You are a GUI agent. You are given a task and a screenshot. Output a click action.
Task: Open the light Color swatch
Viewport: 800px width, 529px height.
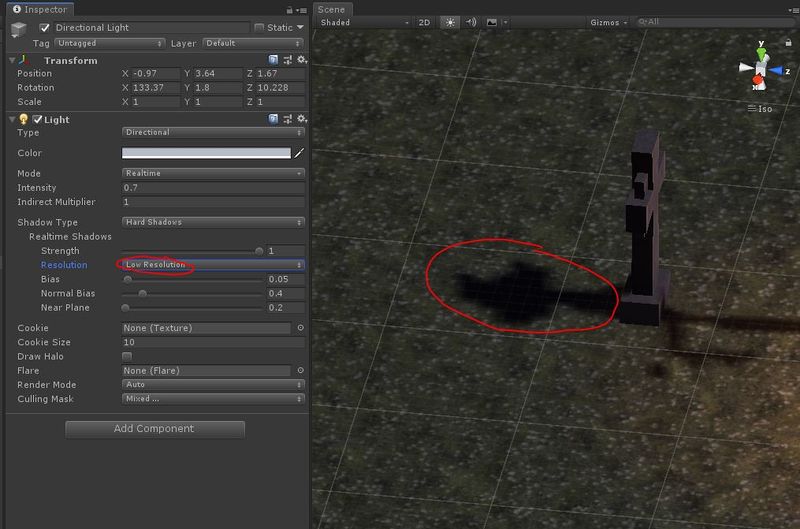206,153
